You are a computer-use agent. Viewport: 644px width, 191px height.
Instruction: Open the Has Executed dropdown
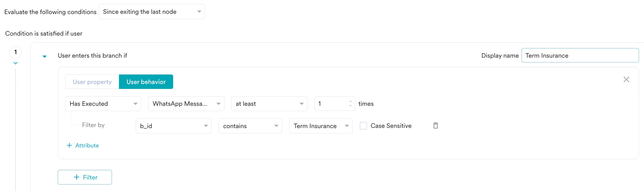[x=103, y=104]
